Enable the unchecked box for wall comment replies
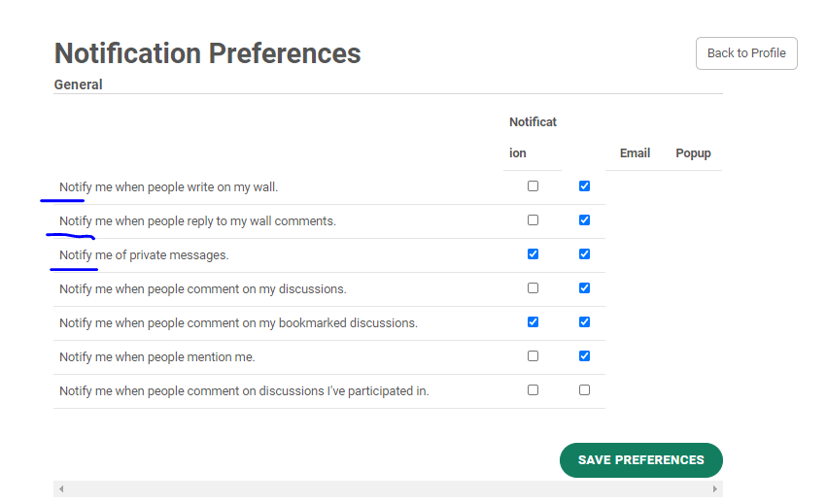The image size is (827, 504). pyautogui.click(x=533, y=220)
